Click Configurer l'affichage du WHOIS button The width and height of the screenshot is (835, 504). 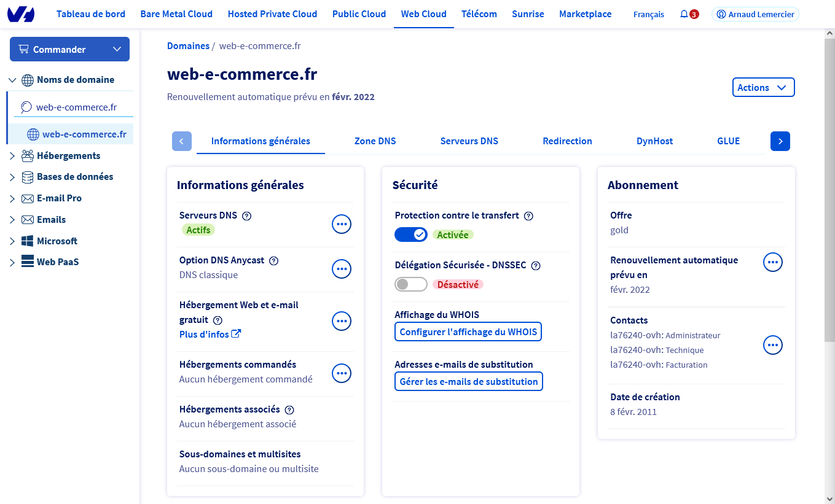pos(468,332)
